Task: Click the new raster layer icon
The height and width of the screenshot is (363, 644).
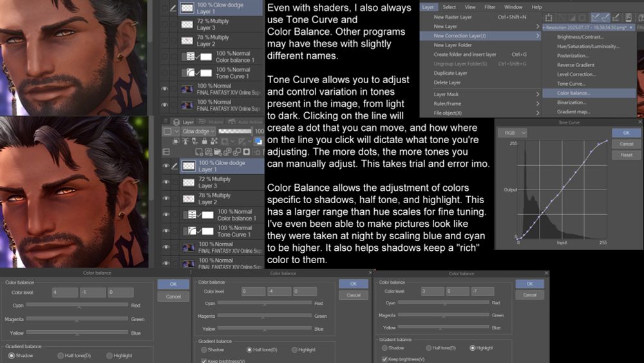Action: [199, 152]
